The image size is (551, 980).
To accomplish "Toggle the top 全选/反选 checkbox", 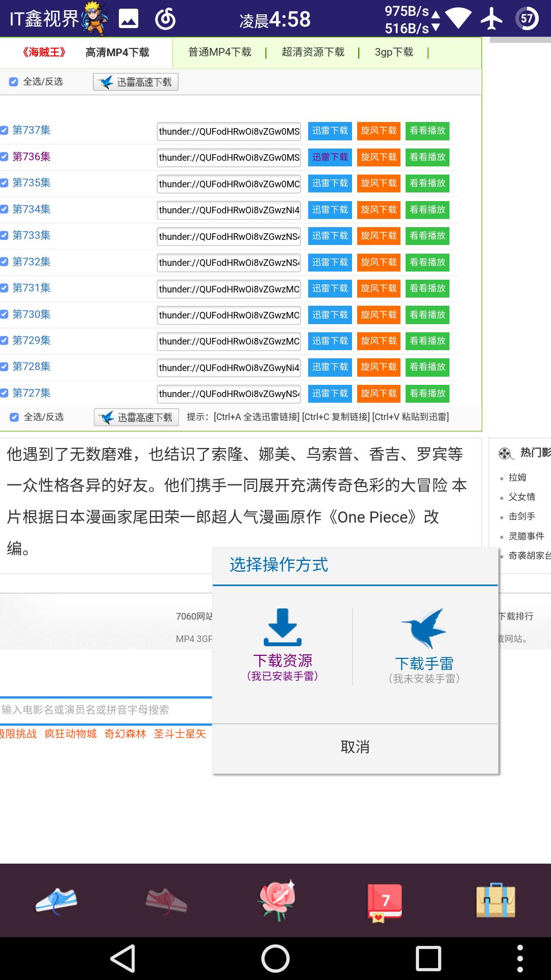I will 14,82.
